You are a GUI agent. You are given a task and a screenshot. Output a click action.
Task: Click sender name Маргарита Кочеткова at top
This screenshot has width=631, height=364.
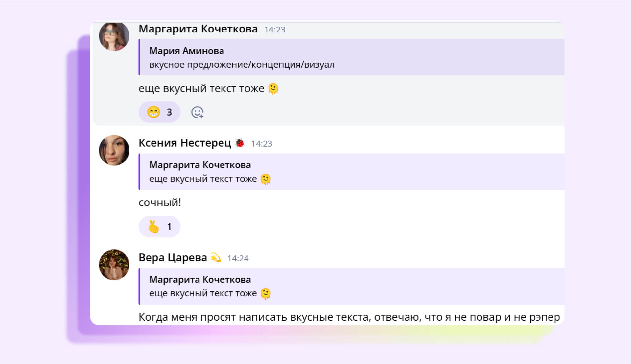point(198,29)
